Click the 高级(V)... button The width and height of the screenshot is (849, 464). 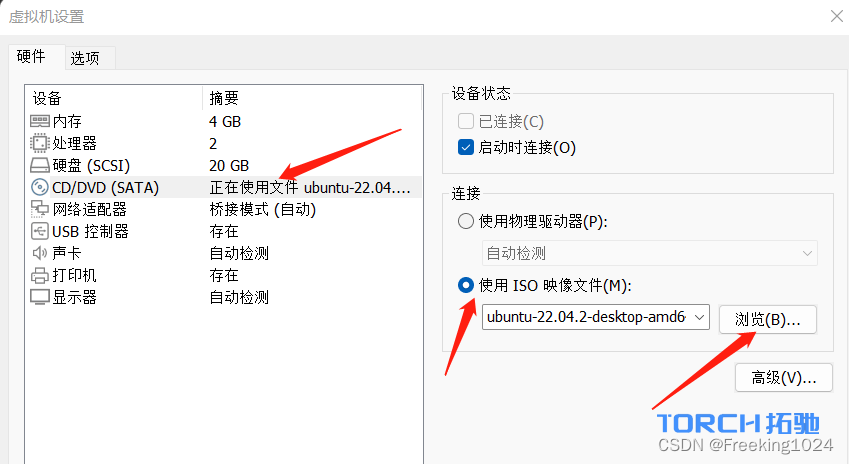783,377
